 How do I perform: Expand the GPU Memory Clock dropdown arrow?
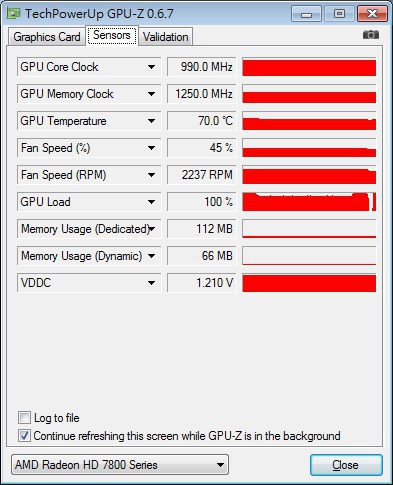pos(151,94)
